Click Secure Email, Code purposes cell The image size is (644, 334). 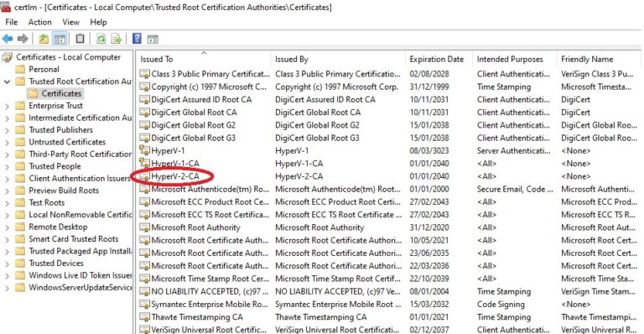[515, 189]
